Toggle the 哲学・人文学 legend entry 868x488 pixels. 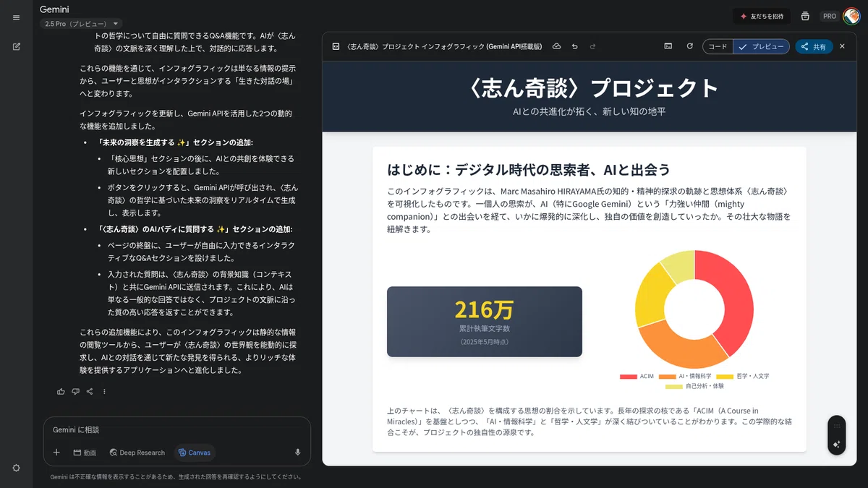pos(742,376)
